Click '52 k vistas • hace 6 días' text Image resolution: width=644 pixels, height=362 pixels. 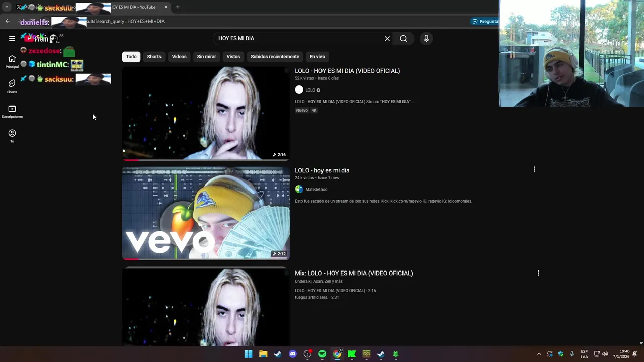coord(316,78)
